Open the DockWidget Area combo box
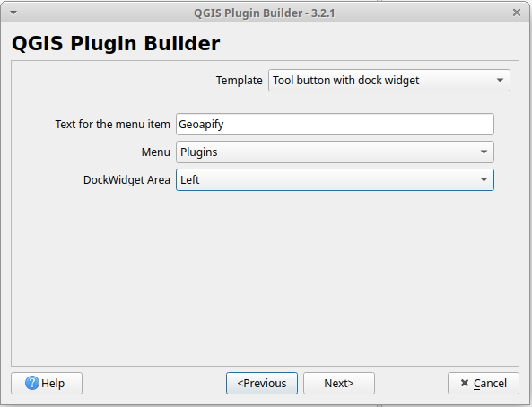The image size is (532, 407). point(335,180)
